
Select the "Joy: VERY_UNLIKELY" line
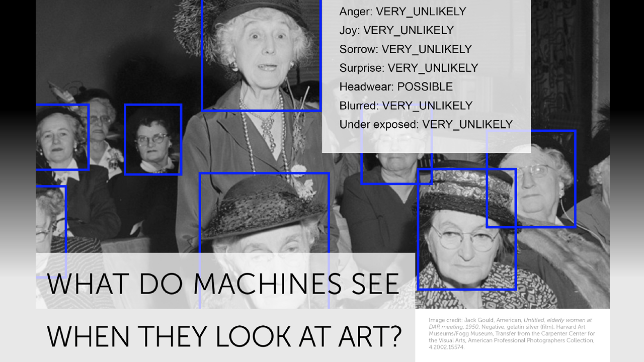pos(396,30)
